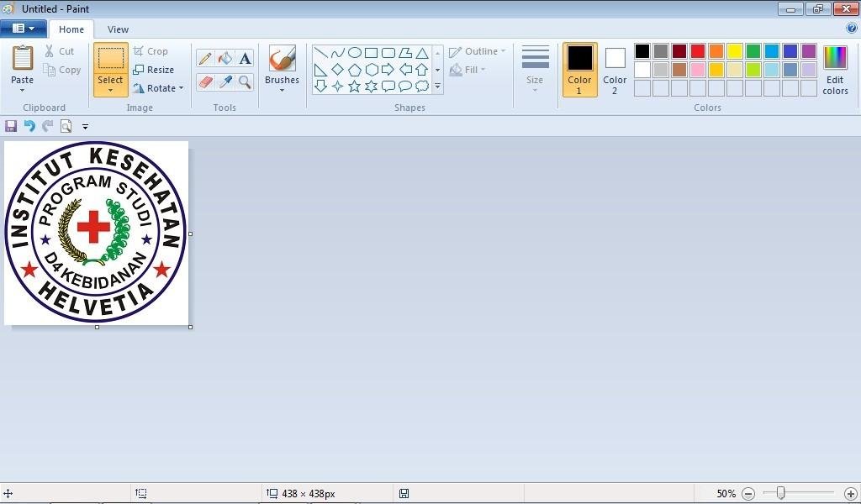Screen dimensions: 861x504
Task: Pick the Four-point star shape
Action: point(338,87)
